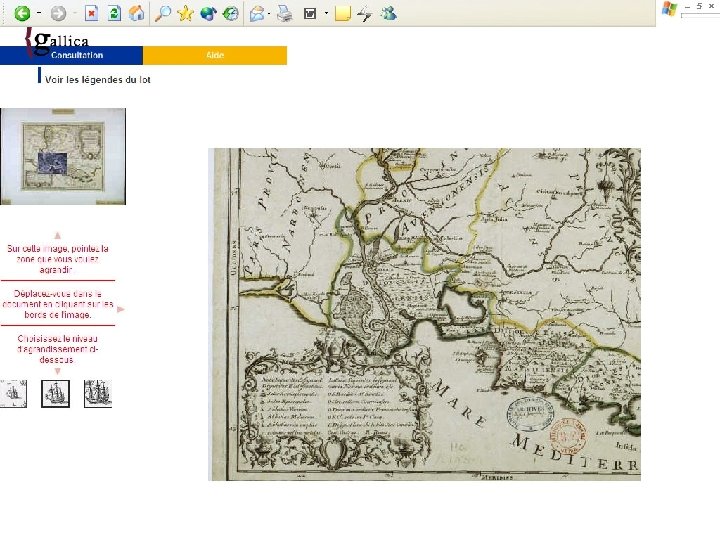Open the Back button history dropdown arrow
This screenshot has width=720, height=540.
38,14
